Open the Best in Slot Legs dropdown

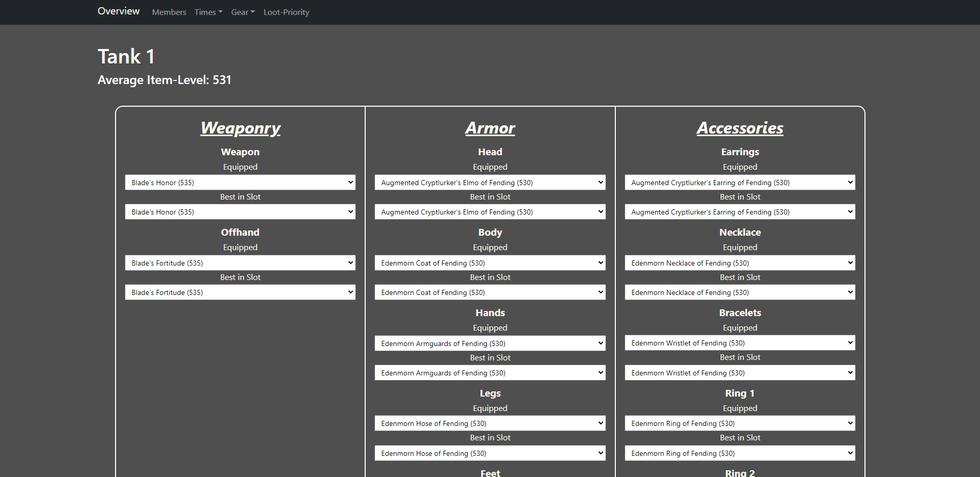point(490,453)
